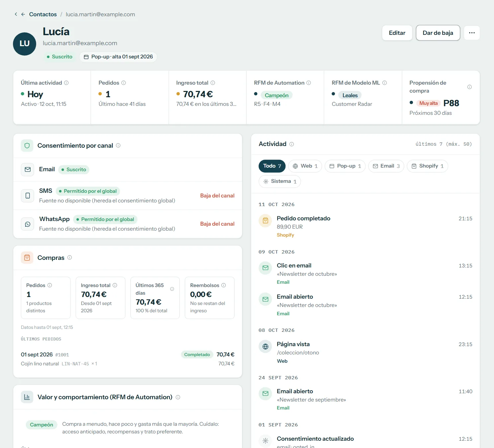Click the Completado status badge

197,355
